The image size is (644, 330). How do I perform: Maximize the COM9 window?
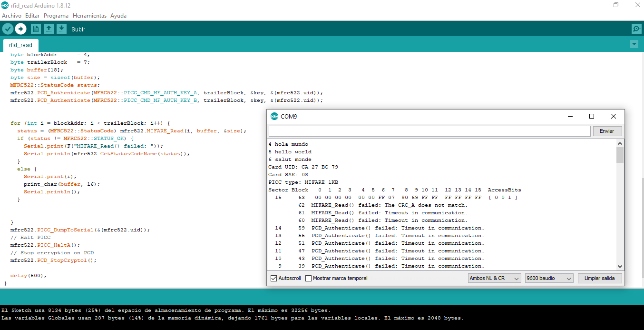coord(592,116)
